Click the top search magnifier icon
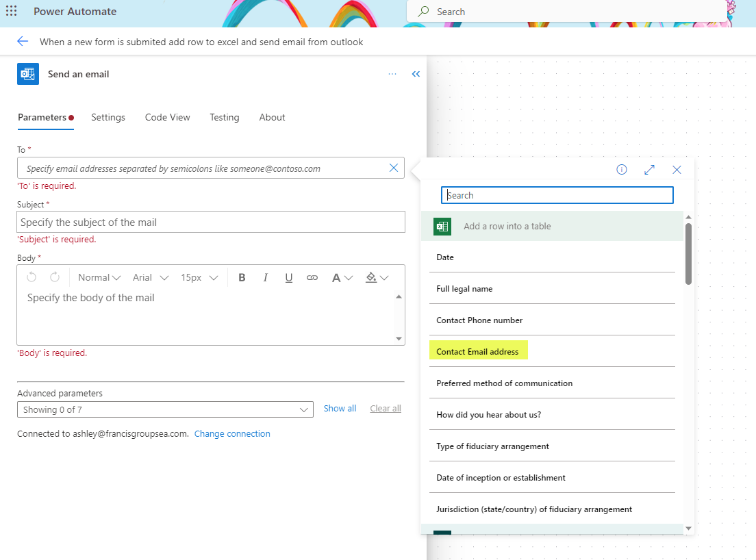 pos(424,11)
